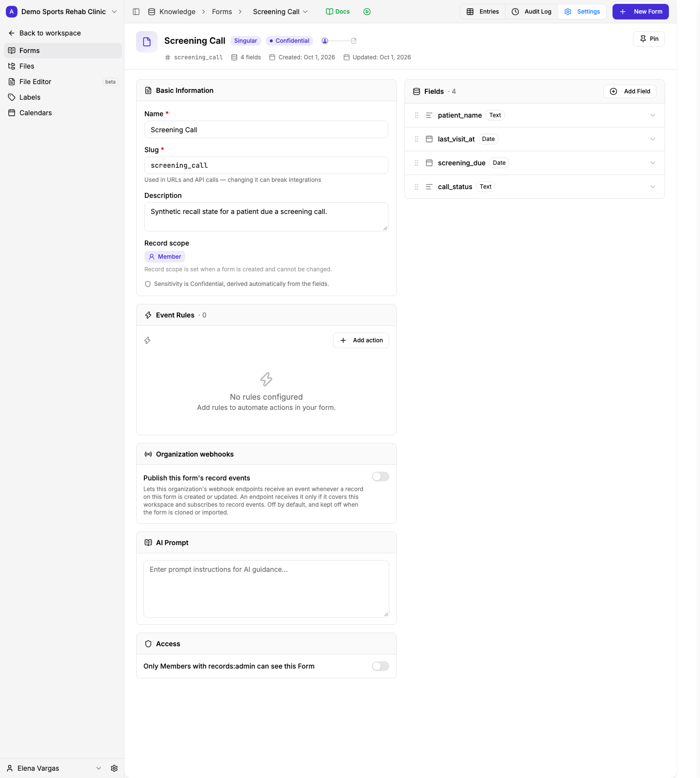Expand the call_status field row
The image size is (700, 778).
653,187
